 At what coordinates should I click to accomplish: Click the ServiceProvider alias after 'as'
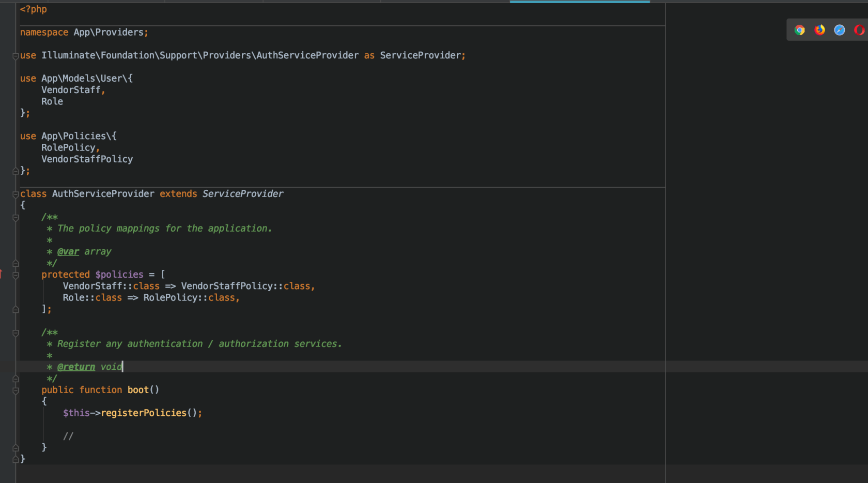[421, 55]
